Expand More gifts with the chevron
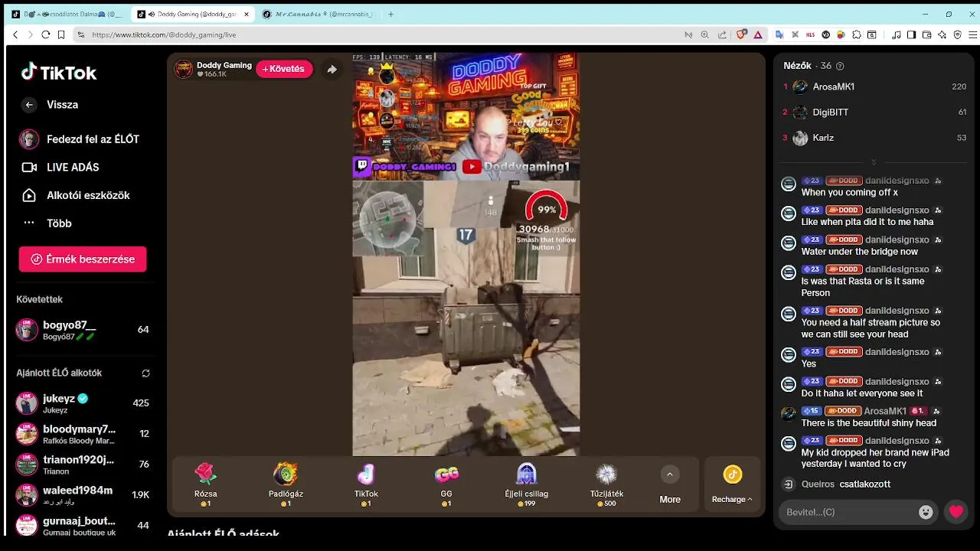Image resolution: width=980 pixels, height=551 pixels. pos(670,475)
